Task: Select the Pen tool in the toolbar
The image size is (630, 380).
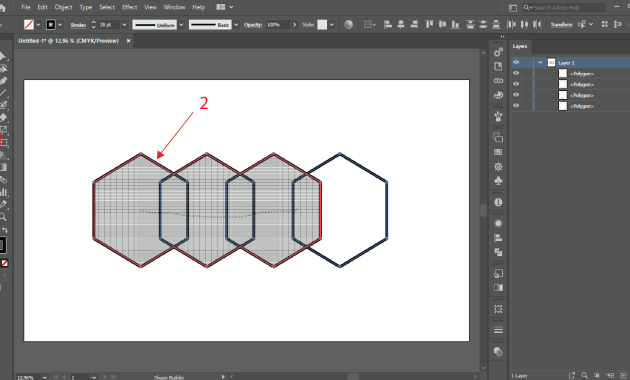Action: [x=3, y=81]
